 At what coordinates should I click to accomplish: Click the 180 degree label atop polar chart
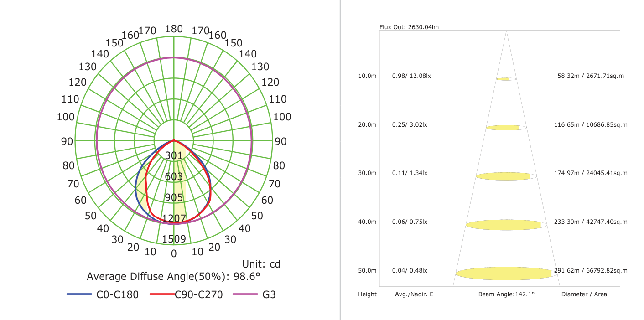pyautogui.click(x=174, y=30)
